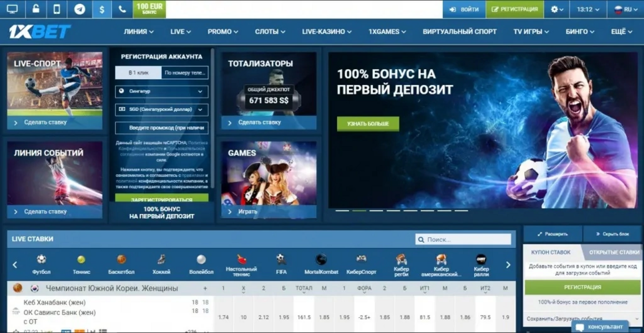The image size is (644, 333).
Task: Click the padlock access icon
Action: (x=36, y=9)
